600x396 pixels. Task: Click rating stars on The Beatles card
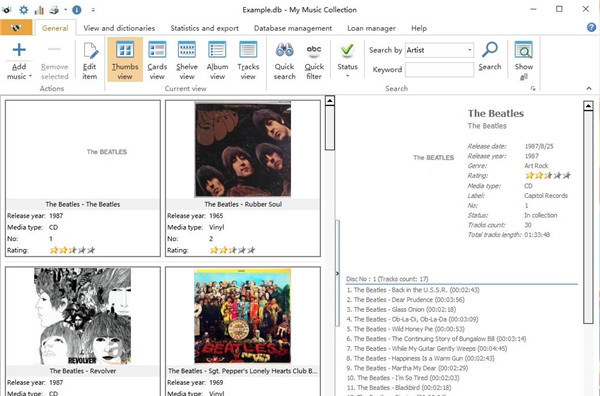pos(72,250)
